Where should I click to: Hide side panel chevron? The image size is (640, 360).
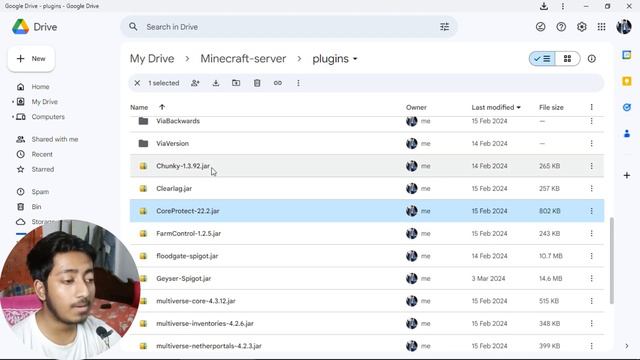[627, 346]
